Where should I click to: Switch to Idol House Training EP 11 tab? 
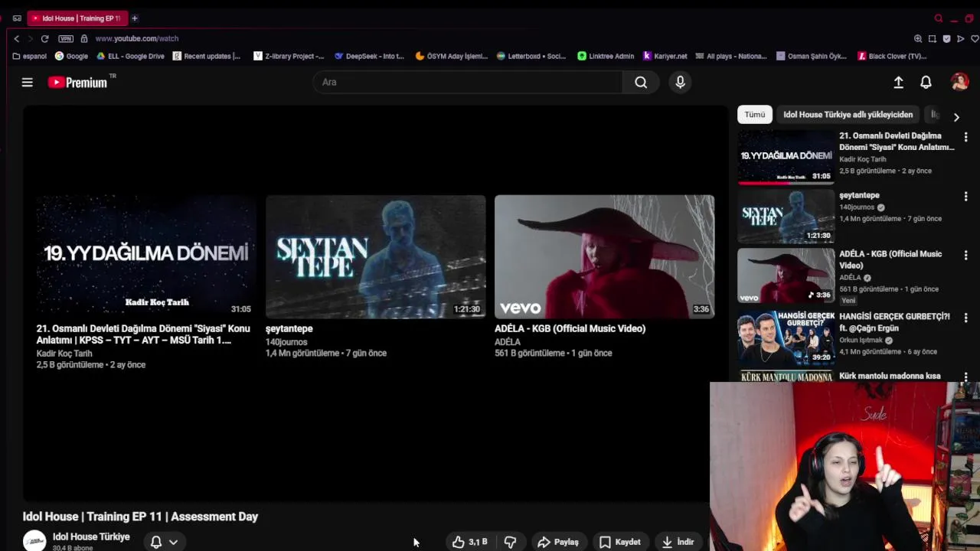(x=77, y=18)
